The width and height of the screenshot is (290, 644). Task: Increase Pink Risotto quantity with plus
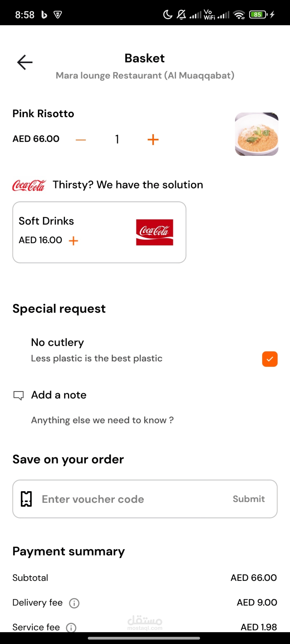tap(153, 140)
